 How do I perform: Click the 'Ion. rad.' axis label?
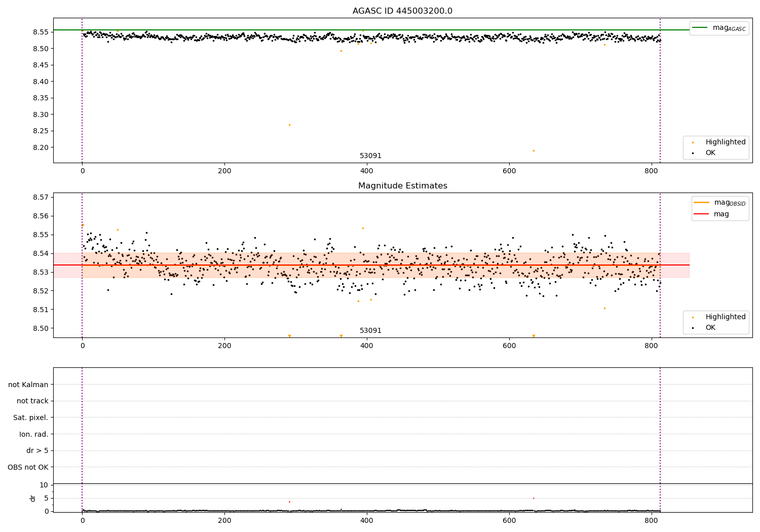pos(34,434)
